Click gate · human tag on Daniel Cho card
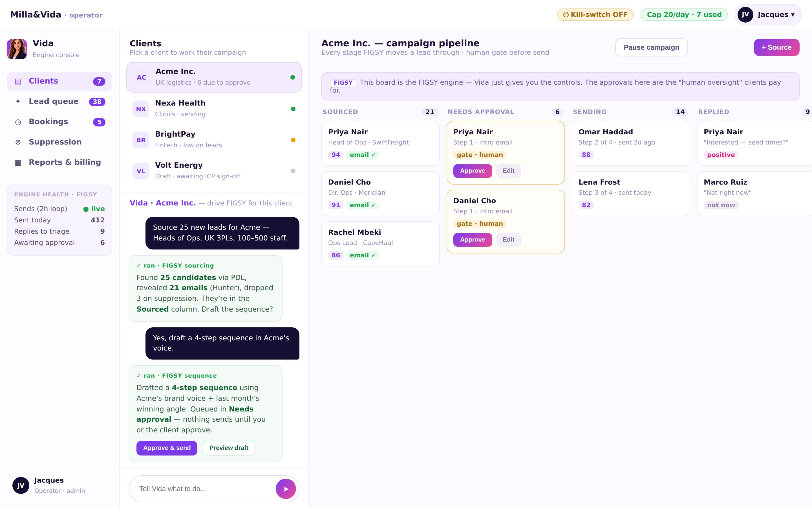Viewport: 812px width, 508px height. 480,224
